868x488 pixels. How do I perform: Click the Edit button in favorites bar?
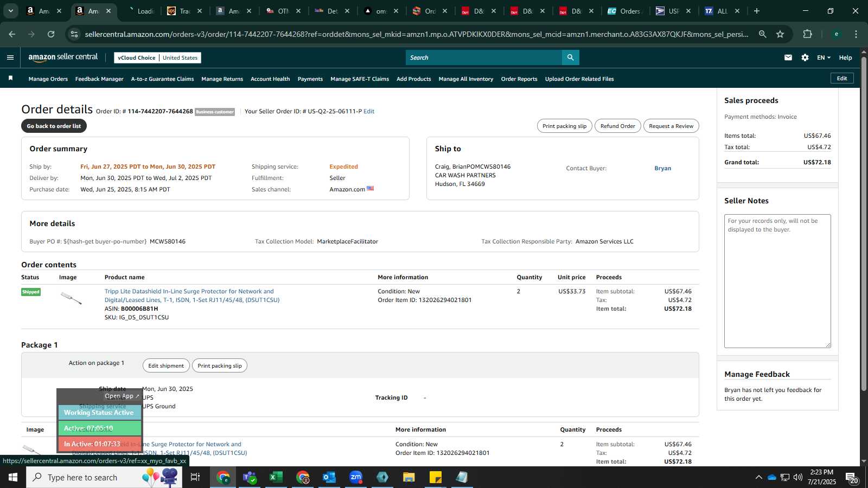[x=842, y=79]
